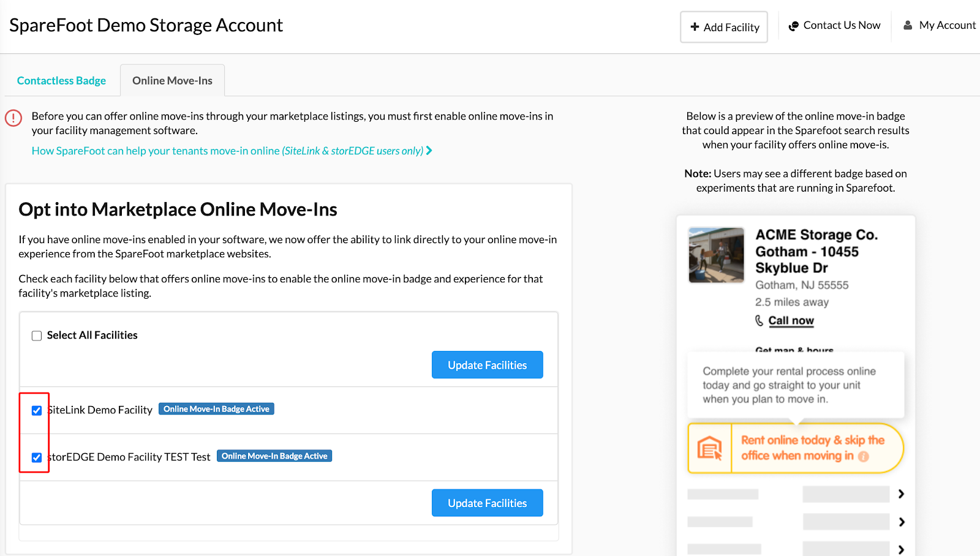Click the storEDGE Demo Facility TEST Test name

(129, 457)
